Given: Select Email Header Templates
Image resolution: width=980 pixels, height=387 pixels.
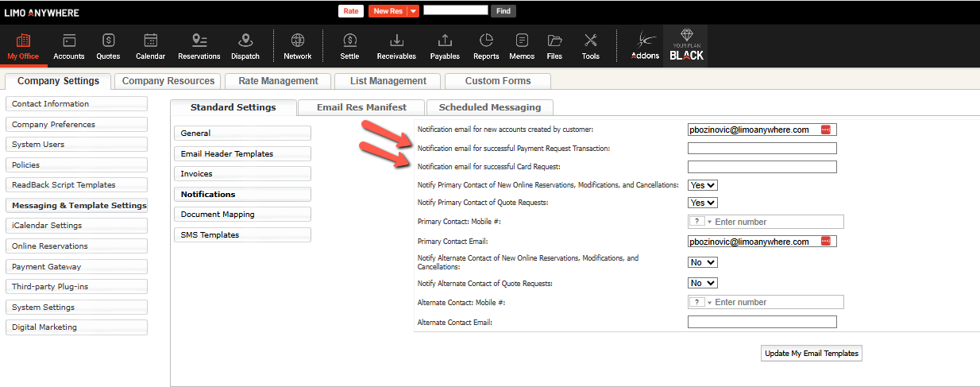Looking at the screenshot, I should 242,154.
